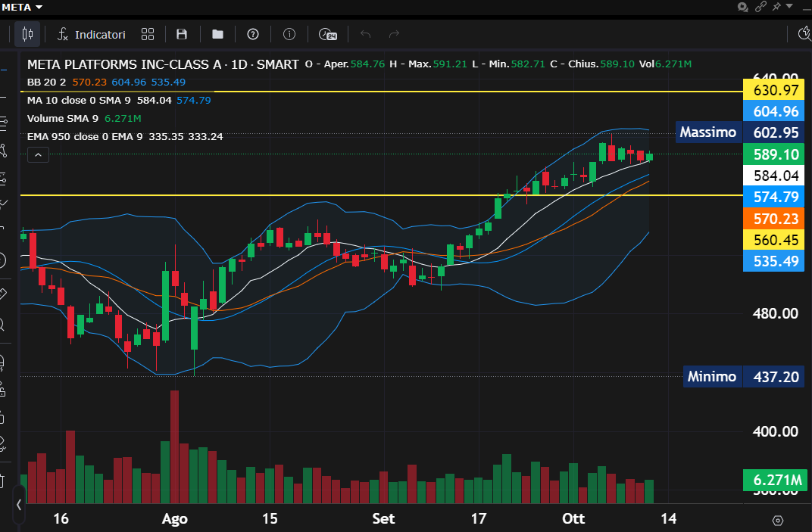The image size is (812, 532).
Task: Click the chat bubbles icon in title bar
Action: (743, 7)
